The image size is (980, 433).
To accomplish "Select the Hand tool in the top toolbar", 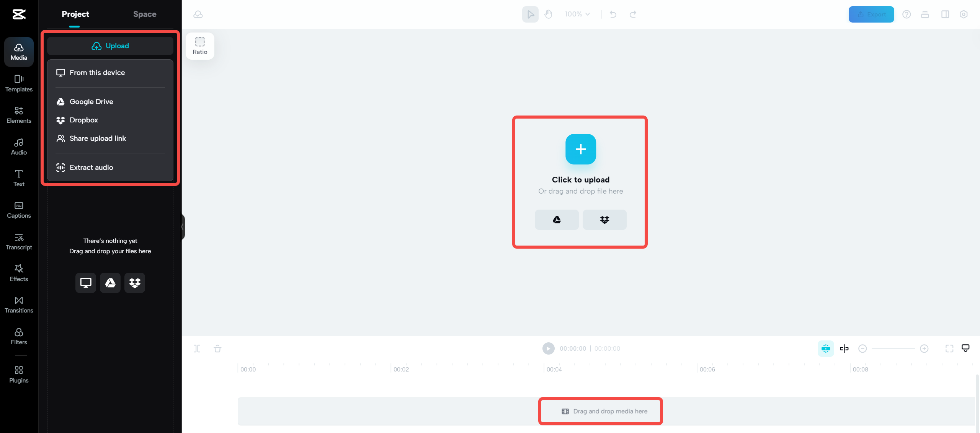I will [x=548, y=14].
